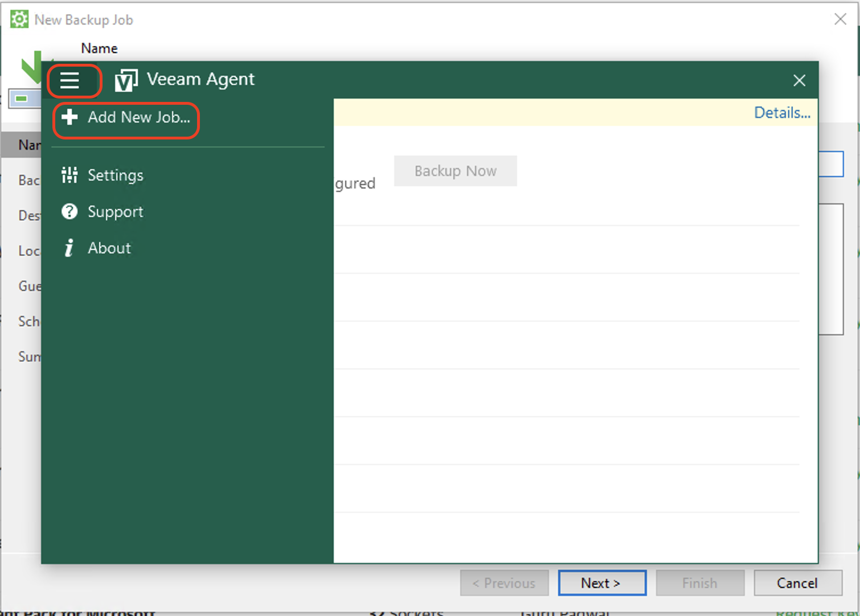
Task: Open the Veeam Agent hamburger menu
Action: click(x=69, y=80)
